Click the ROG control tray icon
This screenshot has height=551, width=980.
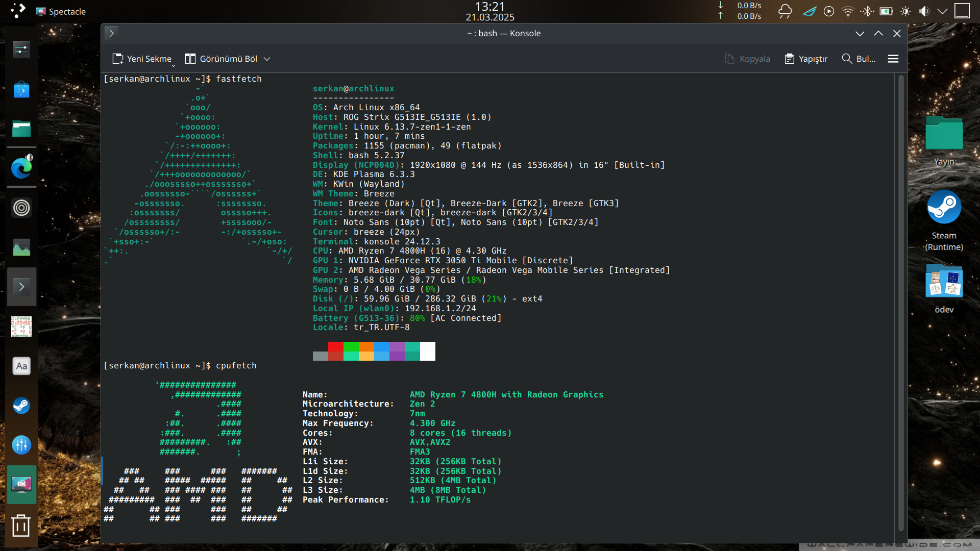810,11
